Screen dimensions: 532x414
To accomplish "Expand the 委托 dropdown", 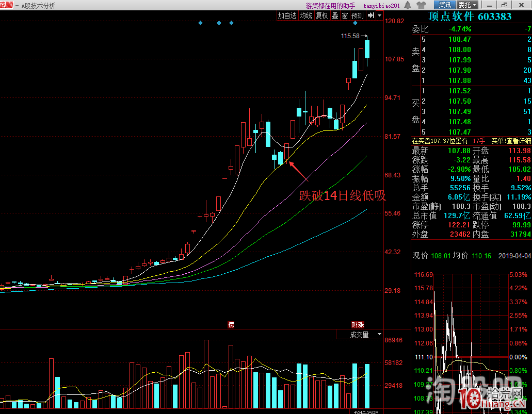I will 467,5.
